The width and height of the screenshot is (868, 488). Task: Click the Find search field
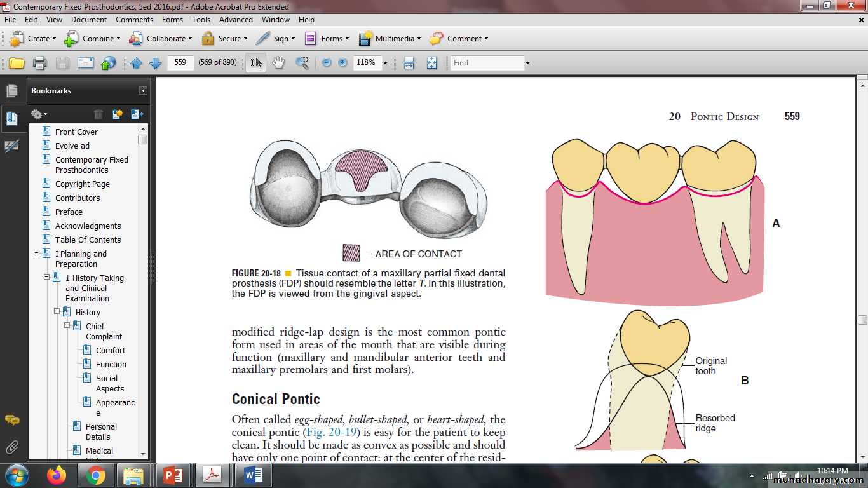point(487,63)
